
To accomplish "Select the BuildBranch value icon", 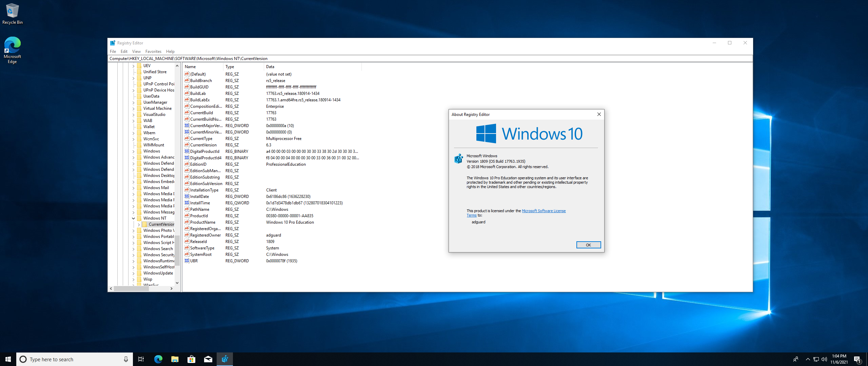I will [186, 80].
